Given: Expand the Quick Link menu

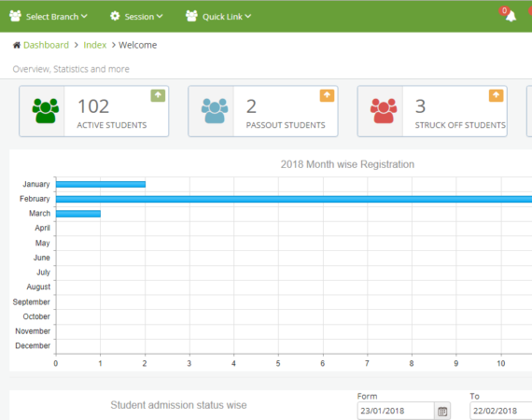Looking at the screenshot, I should coord(218,16).
